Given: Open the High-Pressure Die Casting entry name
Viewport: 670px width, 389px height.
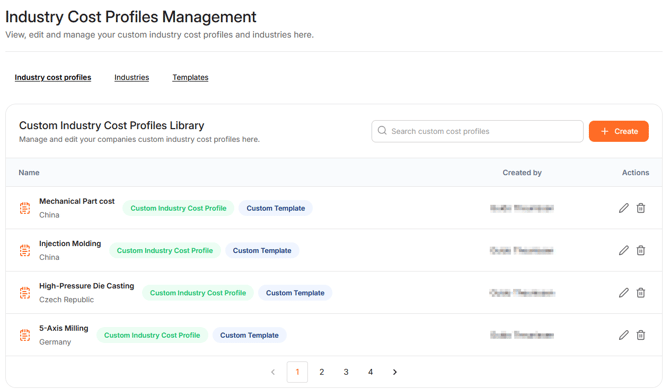Looking at the screenshot, I should click(87, 286).
